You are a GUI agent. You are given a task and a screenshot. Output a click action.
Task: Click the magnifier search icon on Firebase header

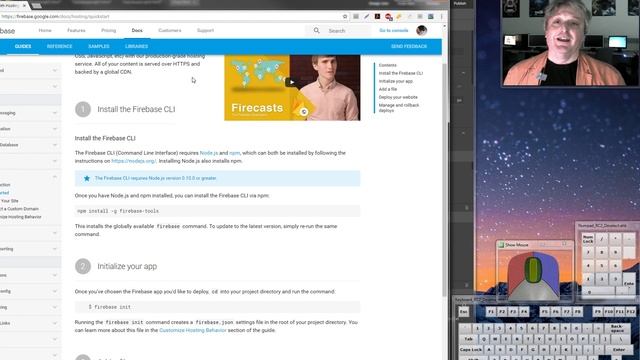316,31
